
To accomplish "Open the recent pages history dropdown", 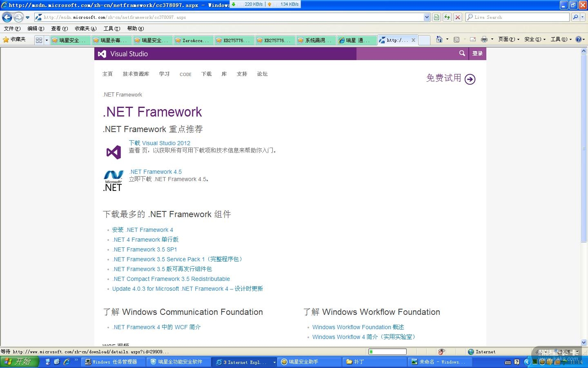I will pos(27,18).
